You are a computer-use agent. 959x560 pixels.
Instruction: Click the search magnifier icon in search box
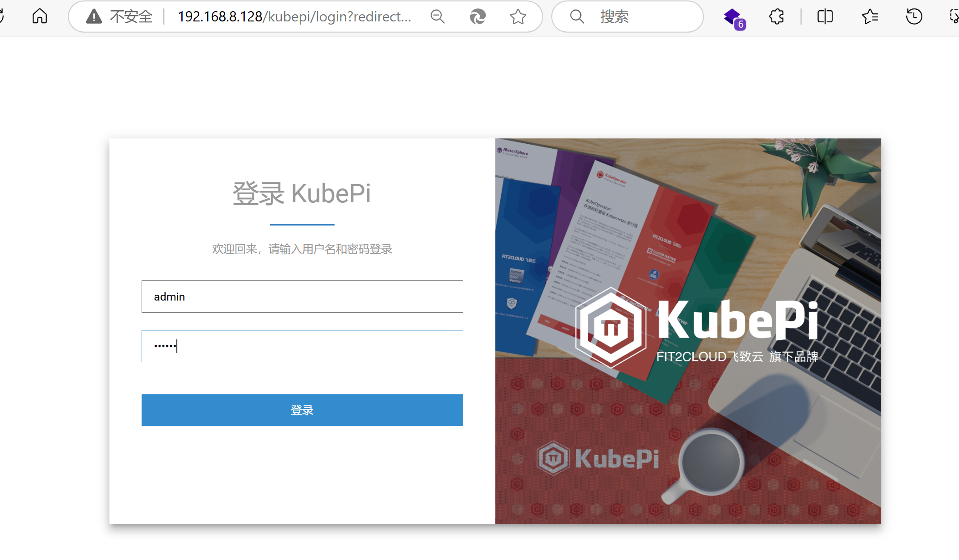point(577,17)
